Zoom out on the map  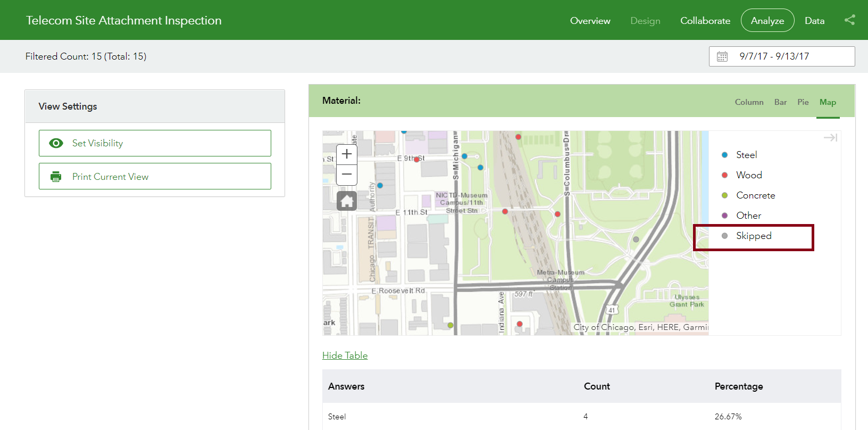(347, 175)
